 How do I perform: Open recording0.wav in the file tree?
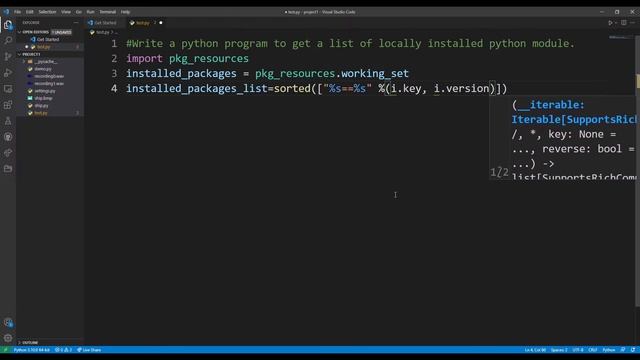pyautogui.click(x=49, y=76)
